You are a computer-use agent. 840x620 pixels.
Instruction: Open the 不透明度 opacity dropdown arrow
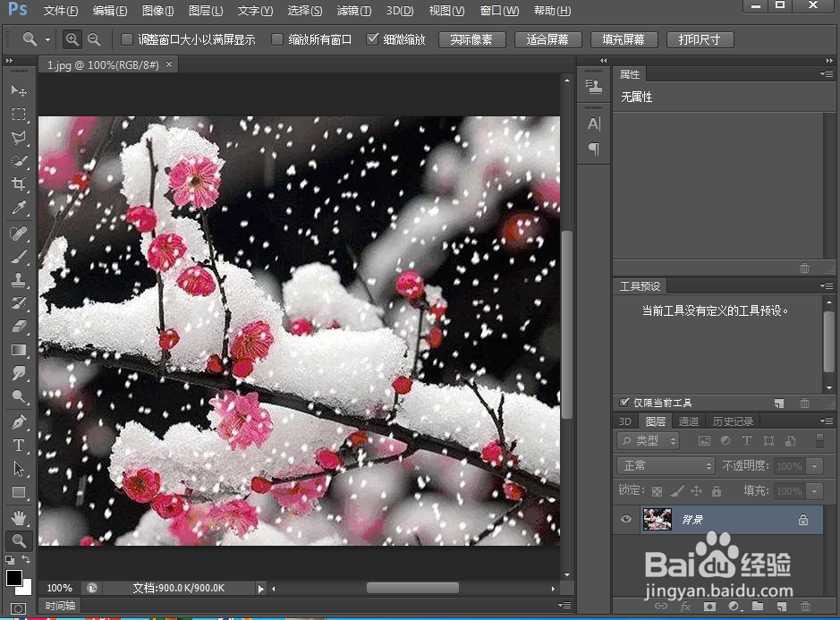pos(815,466)
